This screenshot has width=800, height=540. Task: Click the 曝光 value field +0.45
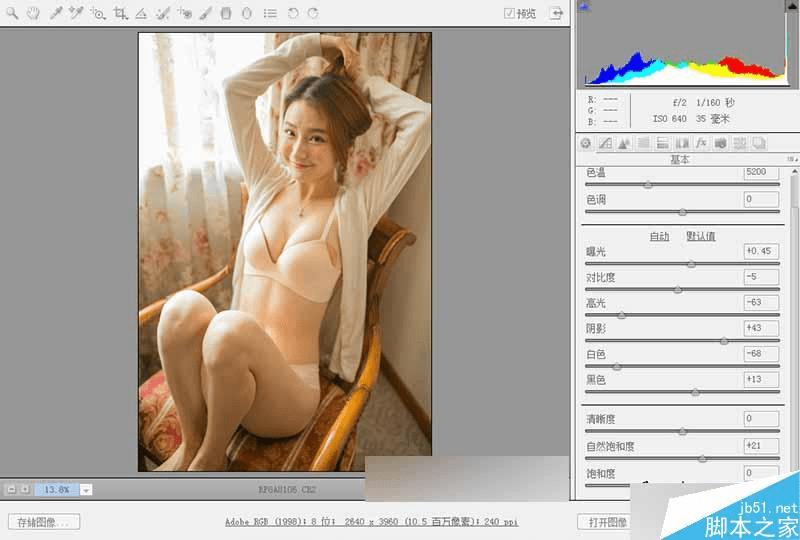click(x=761, y=251)
